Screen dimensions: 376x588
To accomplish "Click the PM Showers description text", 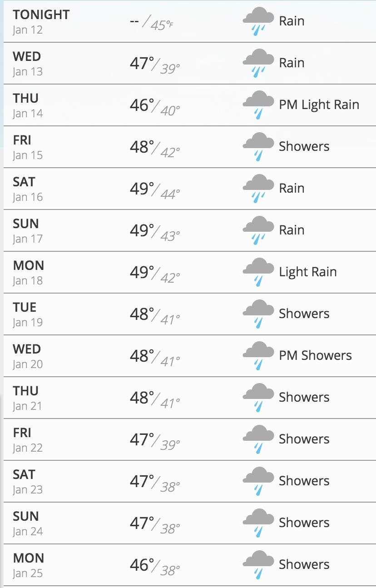I will 315,356.
